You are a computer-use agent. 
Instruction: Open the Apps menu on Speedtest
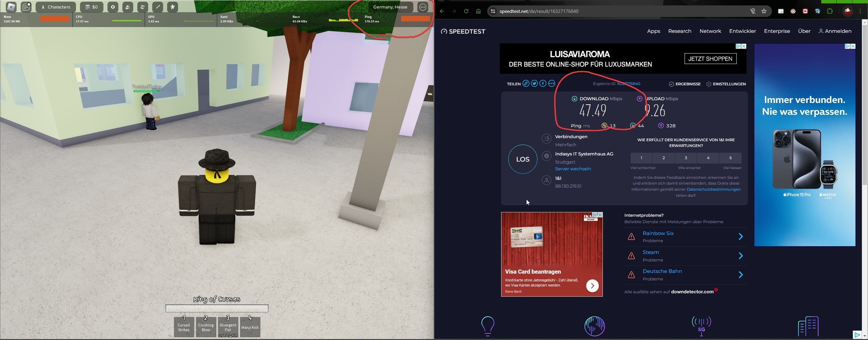point(653,31)
